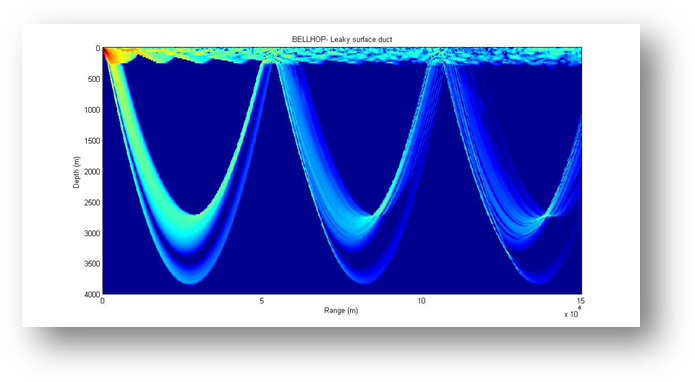Click range tick label '5'
The width and height of the screenshot is (695, 382).
point(262,301)
